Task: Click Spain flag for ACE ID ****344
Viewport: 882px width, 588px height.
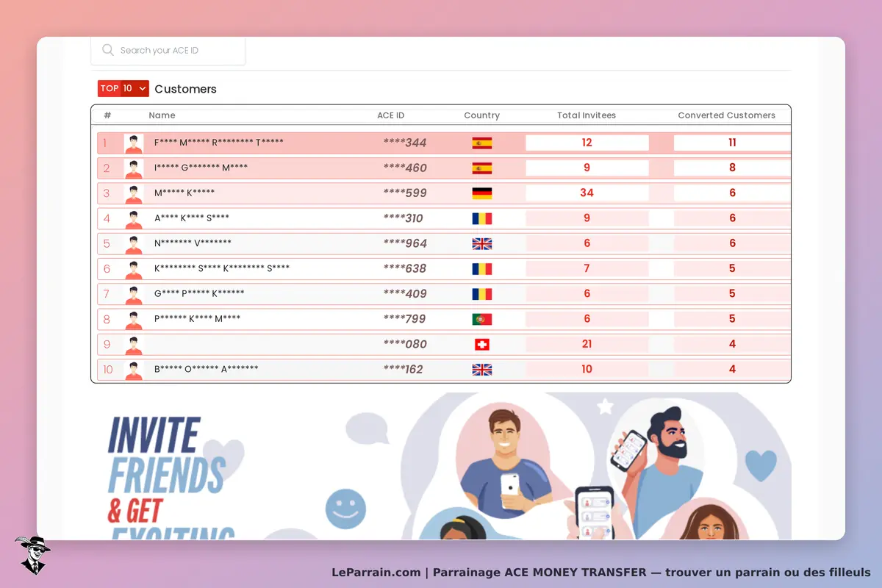Action: [x=482, y=143]
